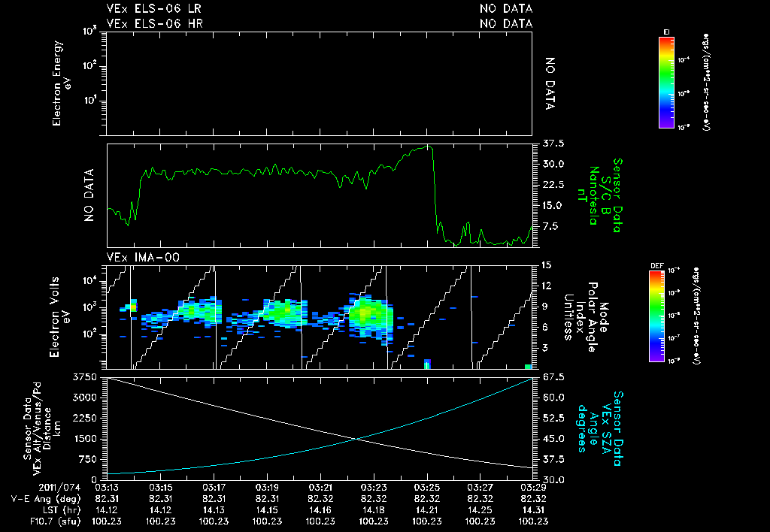Click the 3000 altitude tick label
Image resolution: width=770 pixels, height=532 pixels.
84,397
